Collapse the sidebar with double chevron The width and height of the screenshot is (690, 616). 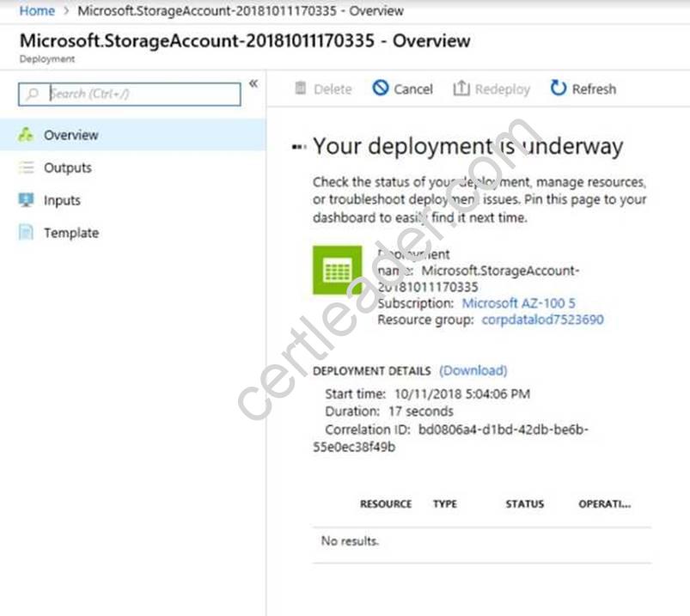click(253, 83)
